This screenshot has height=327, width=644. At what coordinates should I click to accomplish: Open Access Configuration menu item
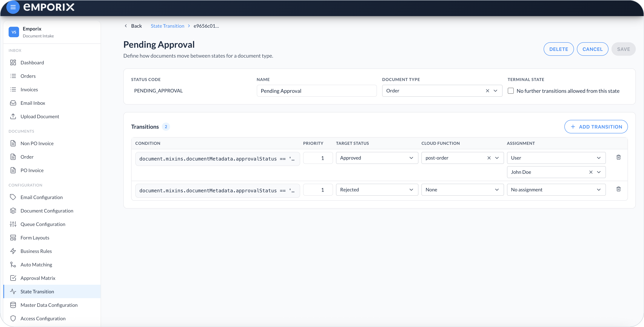52,319
